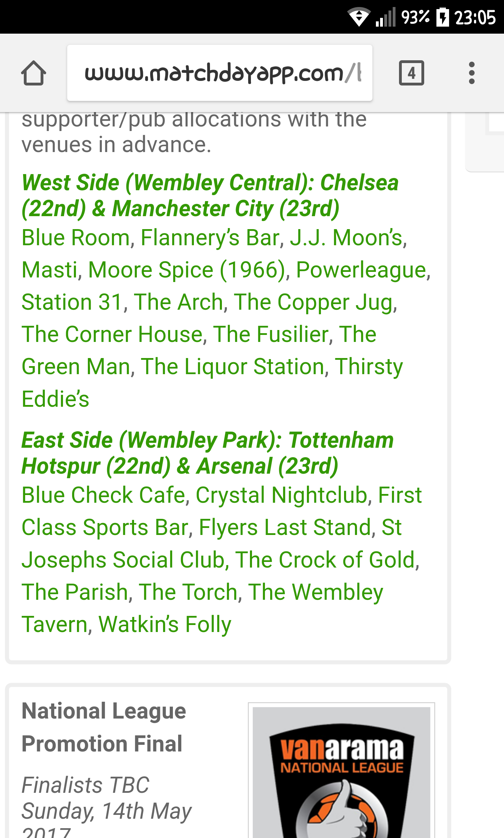Image resolution: width=504 pixels, height=838 pixels.
Task: Focus the matchdayapp.com address bar
Action: coord(220,73)
